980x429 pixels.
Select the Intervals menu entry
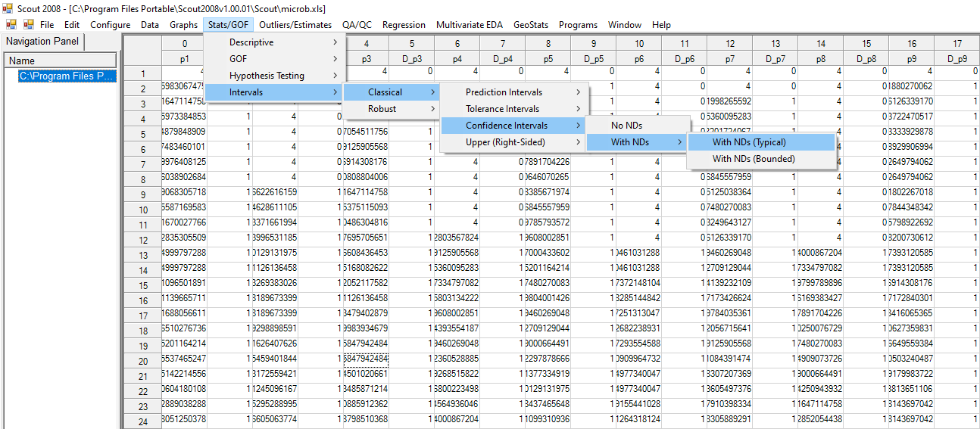pyautogui.click(x=274, y=92)
